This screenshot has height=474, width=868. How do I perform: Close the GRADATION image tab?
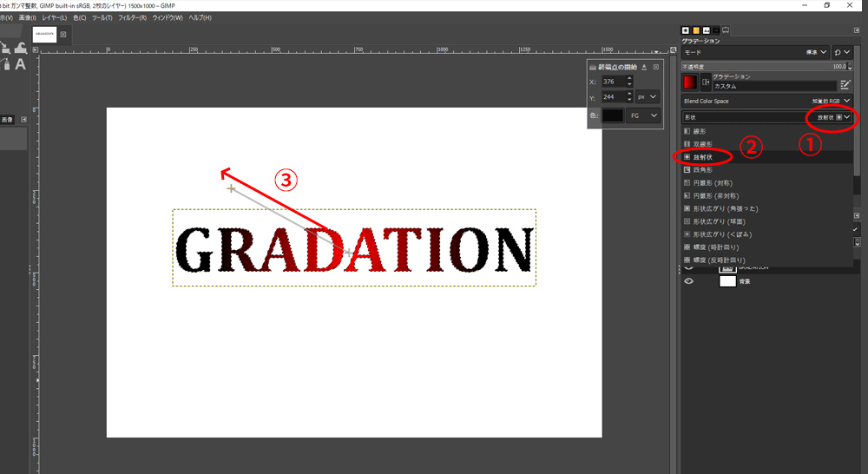pos(63,35)
